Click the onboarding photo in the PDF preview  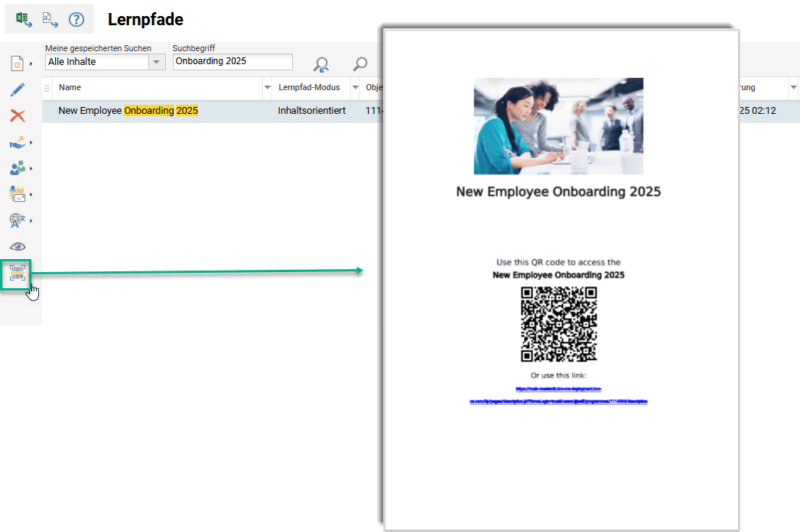point(558,126)
